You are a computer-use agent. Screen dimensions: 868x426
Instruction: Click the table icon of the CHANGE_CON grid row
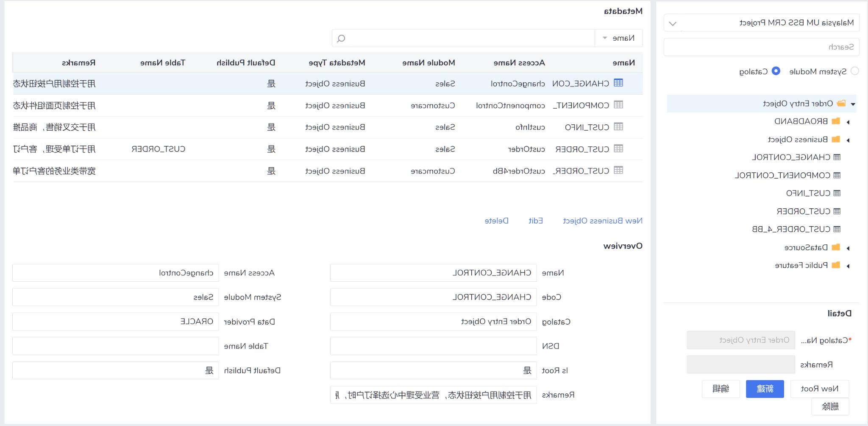pyautogui.click(x=618, y=83)
